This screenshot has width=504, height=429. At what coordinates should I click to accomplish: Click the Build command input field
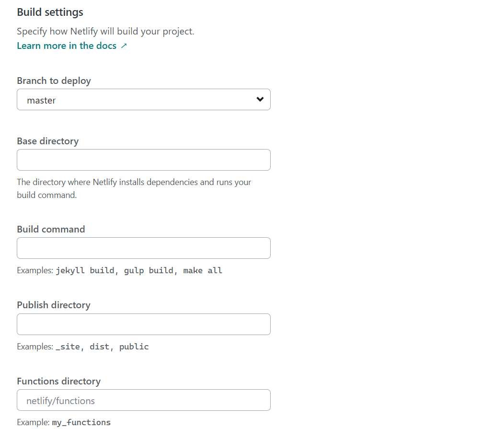pos(144,248)
